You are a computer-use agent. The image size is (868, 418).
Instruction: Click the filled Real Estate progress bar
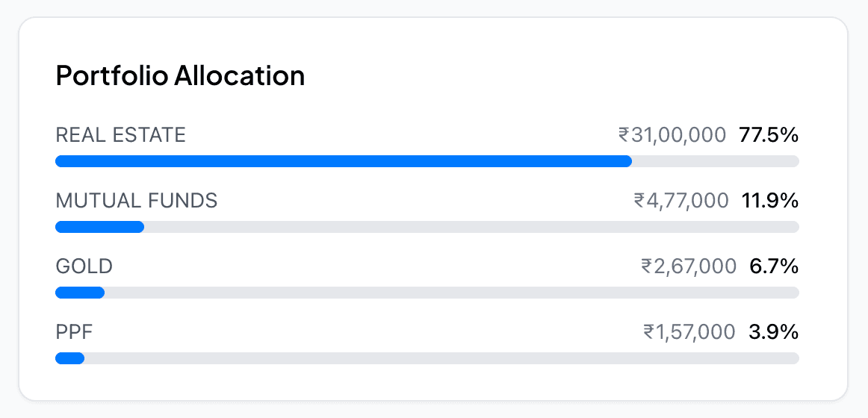click(x=344, y=161)
